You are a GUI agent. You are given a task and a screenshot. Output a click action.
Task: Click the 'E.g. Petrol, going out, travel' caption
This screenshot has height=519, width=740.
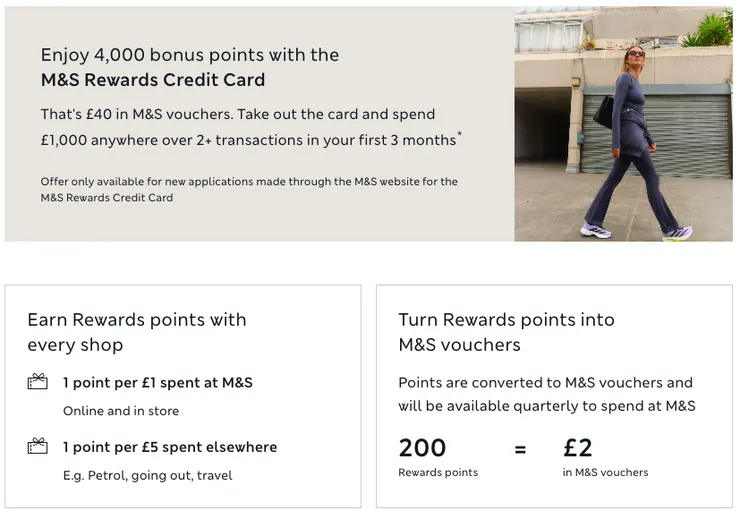pyautogui.click(x=147, y=475)
